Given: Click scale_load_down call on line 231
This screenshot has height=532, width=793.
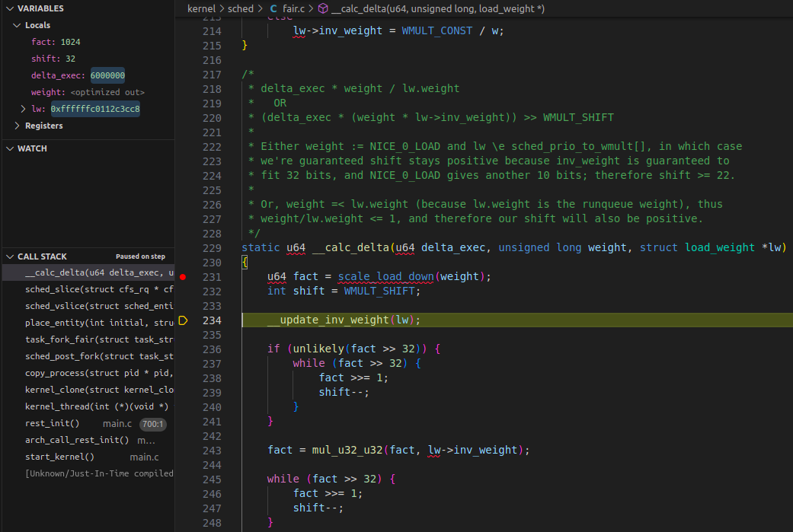Looking at the screenshot, I should [x=386, y=276].
